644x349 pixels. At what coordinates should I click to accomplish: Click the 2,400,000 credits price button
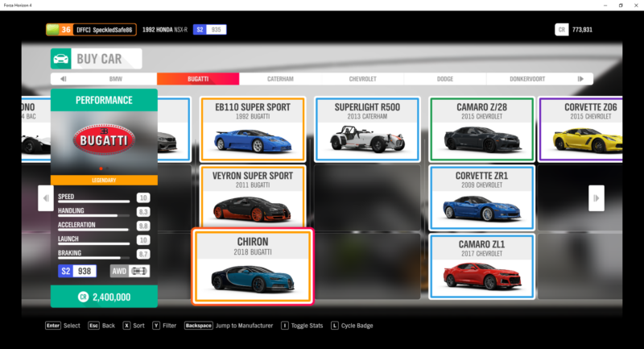pyautogui.click(x=104, y=297)
